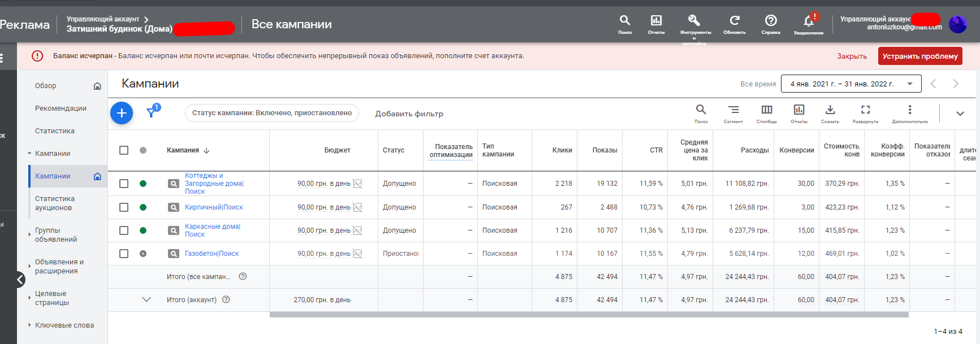Go to Ключевые слова section
980x344 pixels.
(64, 325)
